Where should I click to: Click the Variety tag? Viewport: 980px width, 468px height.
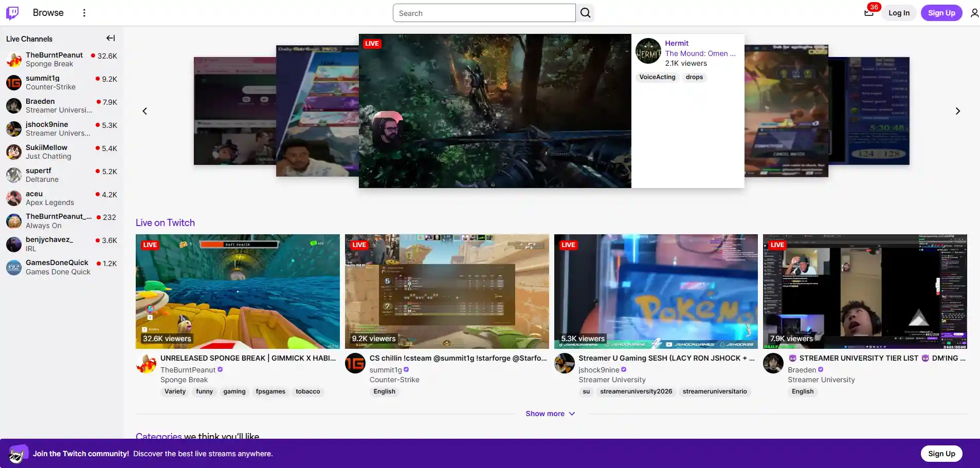point(175,391)
